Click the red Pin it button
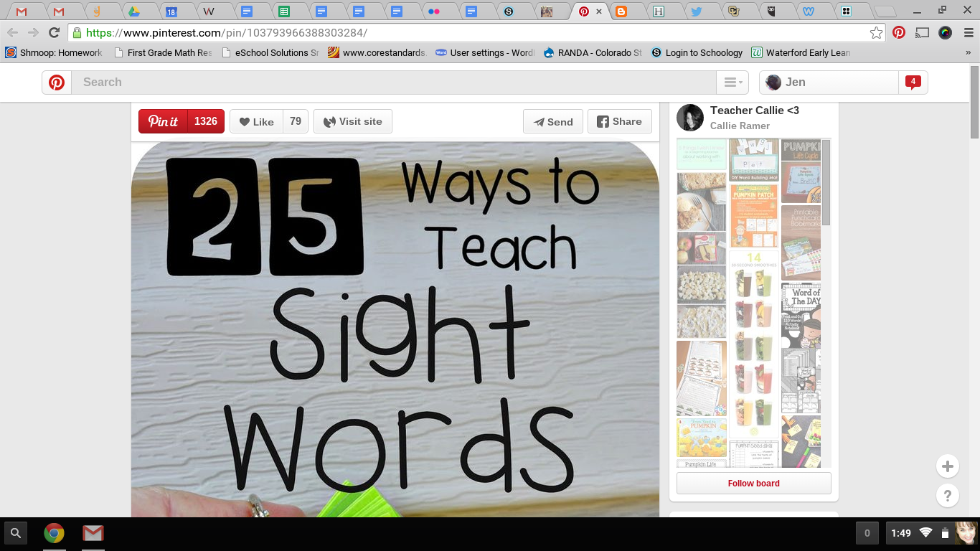Viewport: 980px width, 551px height. [164, 121]
